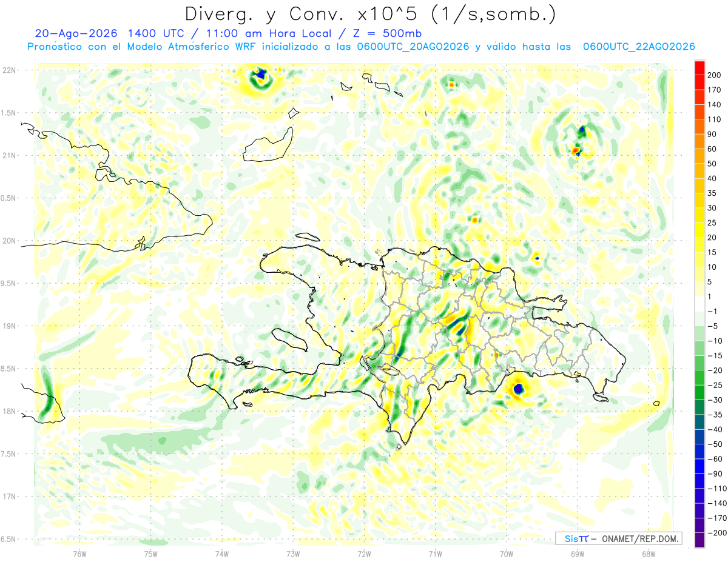Click the colorbar value -40
Screen dimensions: 728x562
[x=715, y=429]
